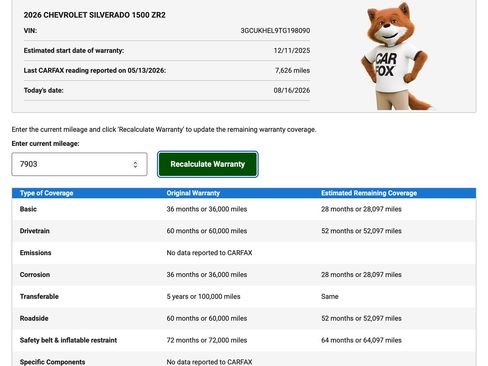Screen dimensions: 488x366
Task: Click Safety belt & inflatable restraint label
Action: pyautogui.click(x=68, y=340)
